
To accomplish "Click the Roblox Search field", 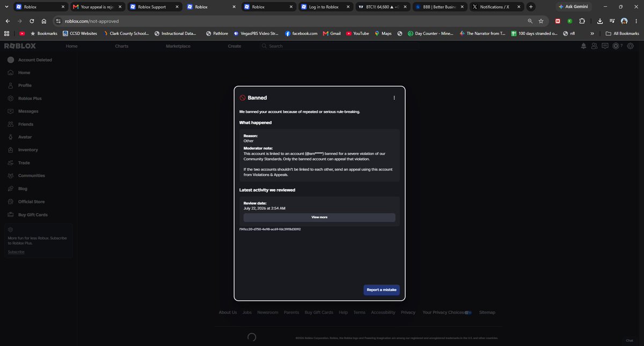I will click(339, 46).
